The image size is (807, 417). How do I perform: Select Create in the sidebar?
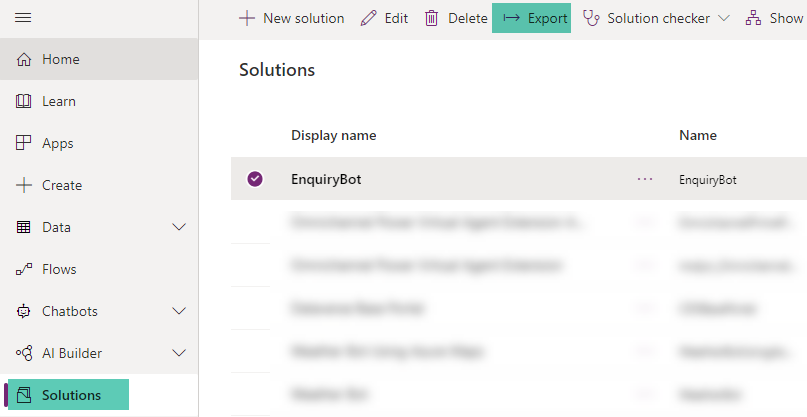pos(99,185)
